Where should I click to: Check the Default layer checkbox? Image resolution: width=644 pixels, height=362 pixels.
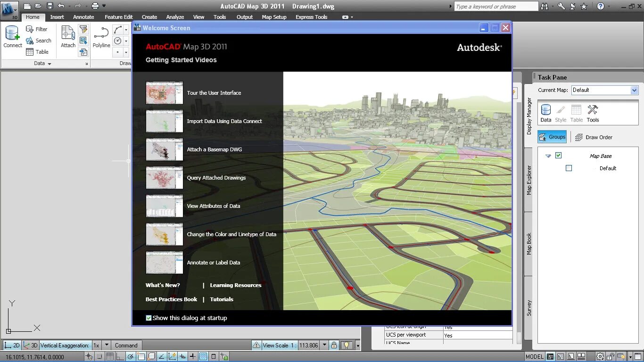[569, 168]
